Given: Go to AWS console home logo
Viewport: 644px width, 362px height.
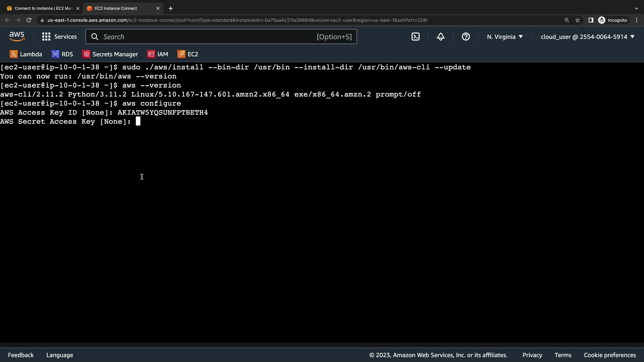Looking at the screenshot, I should 17,37.
